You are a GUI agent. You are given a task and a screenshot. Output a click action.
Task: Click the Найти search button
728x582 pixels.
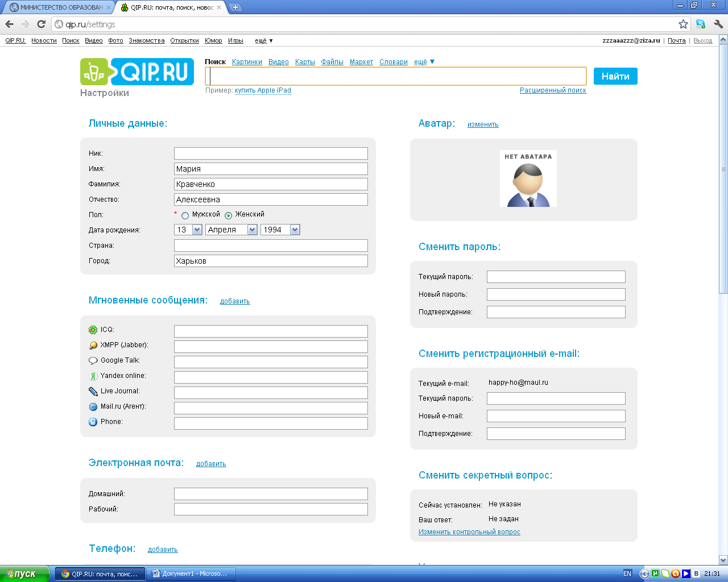(615, 76)
